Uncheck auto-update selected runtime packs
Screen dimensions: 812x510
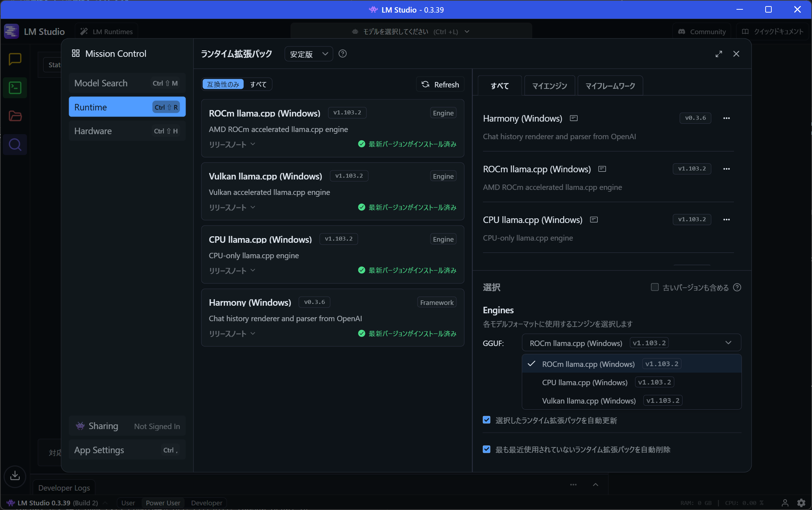pos(487,420)
